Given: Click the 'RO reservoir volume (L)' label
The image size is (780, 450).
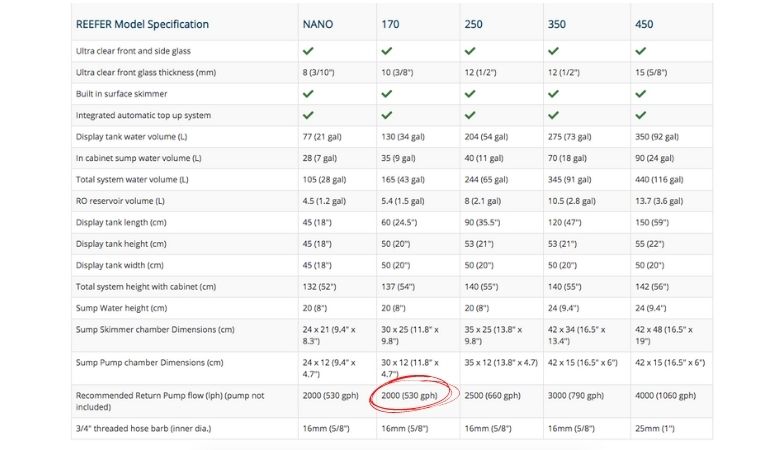Looking at the screenshot, I should (x=120, y=201).
